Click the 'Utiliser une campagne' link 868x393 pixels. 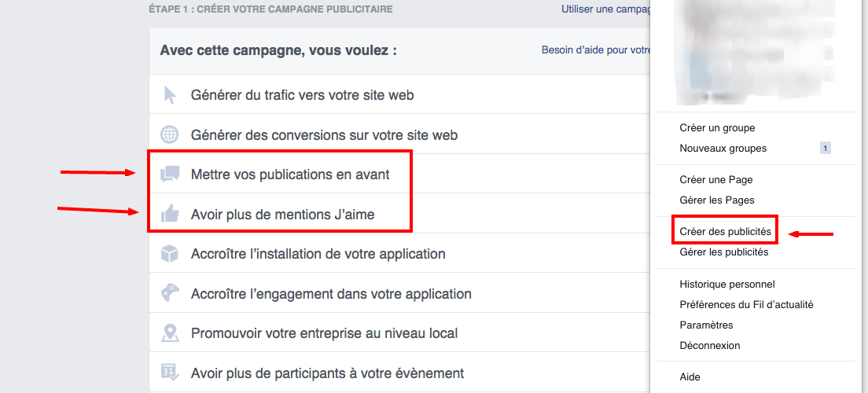[605, 9]
